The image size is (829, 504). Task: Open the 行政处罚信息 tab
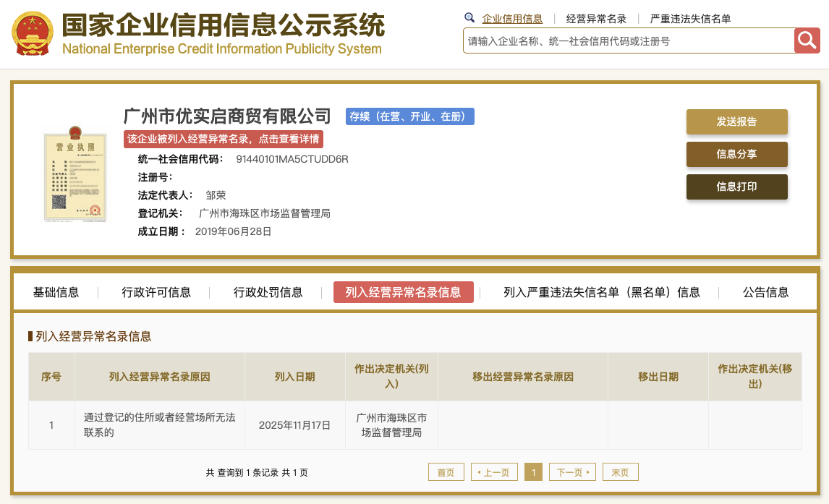269,292
